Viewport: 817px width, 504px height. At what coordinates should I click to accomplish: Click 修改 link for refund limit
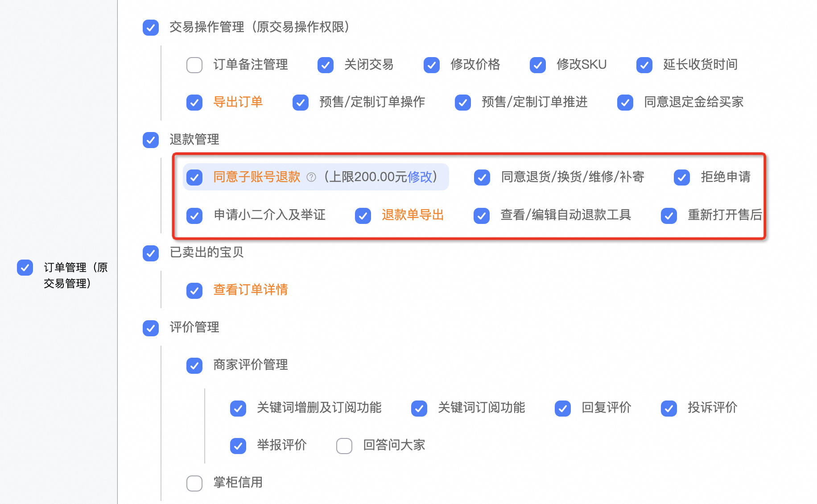pos(420,177)
